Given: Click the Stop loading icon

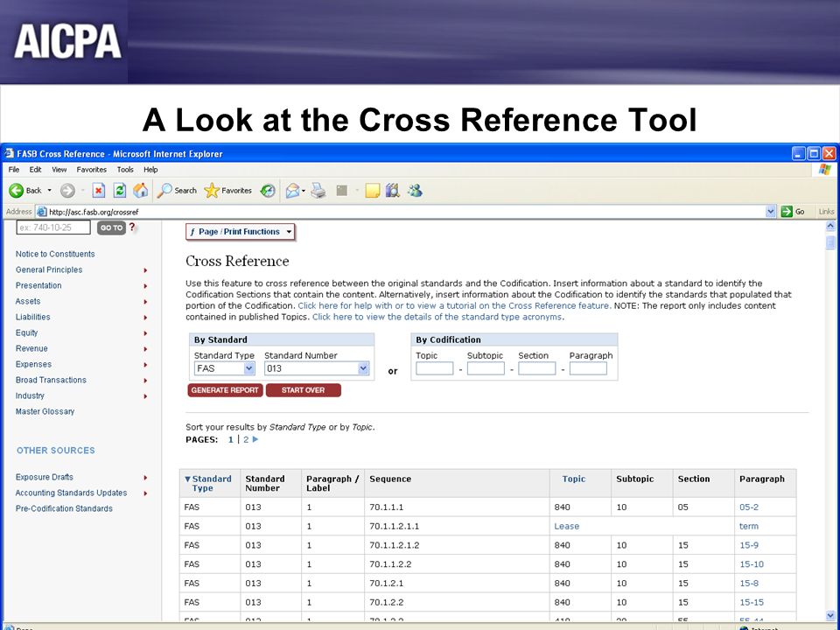Looking at the screenshot, I should coord(99,190).
